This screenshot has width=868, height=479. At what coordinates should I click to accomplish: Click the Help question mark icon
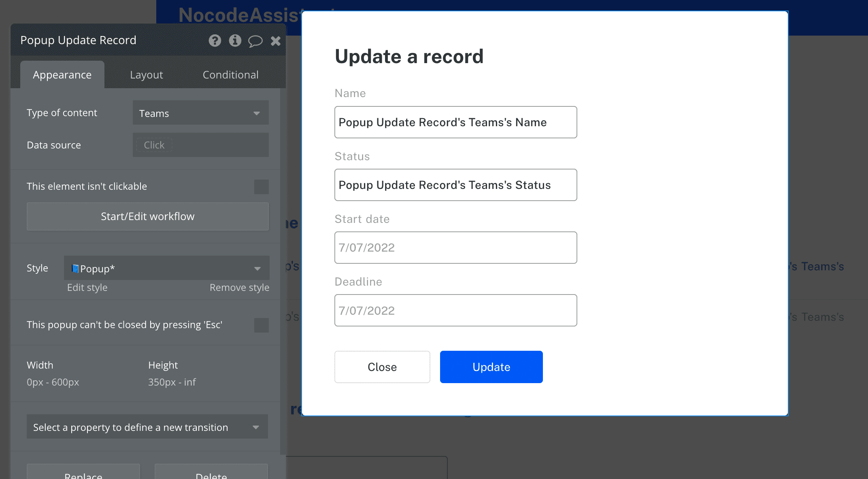coord(214,41)
